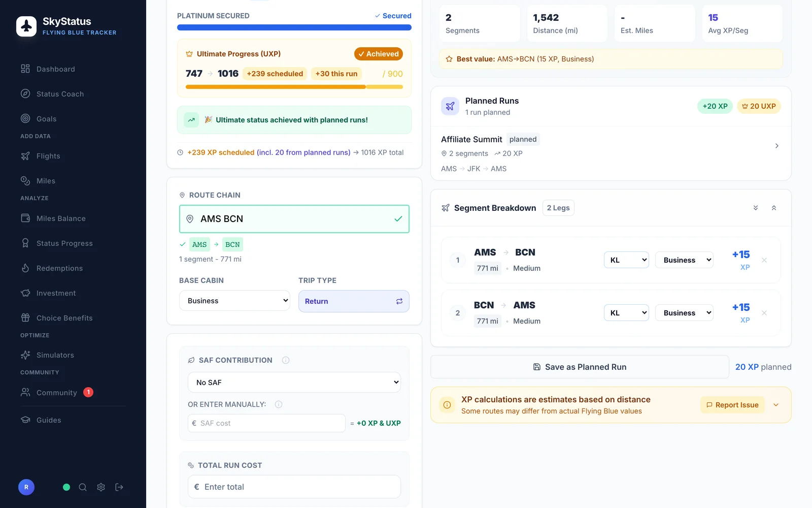The width and height of the screenshot is (812, 508).
Task: Open cabin dropdown for BCN to AMS leg
Action: pos(685,313)
